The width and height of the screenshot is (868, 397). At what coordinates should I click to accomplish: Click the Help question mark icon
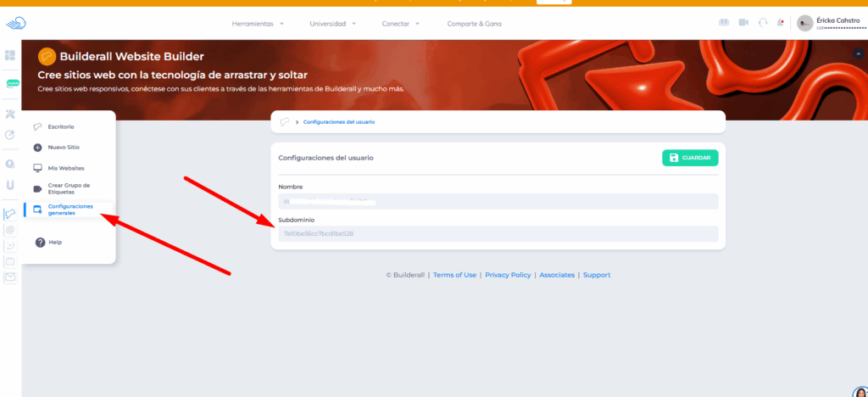tap(40, 243)
